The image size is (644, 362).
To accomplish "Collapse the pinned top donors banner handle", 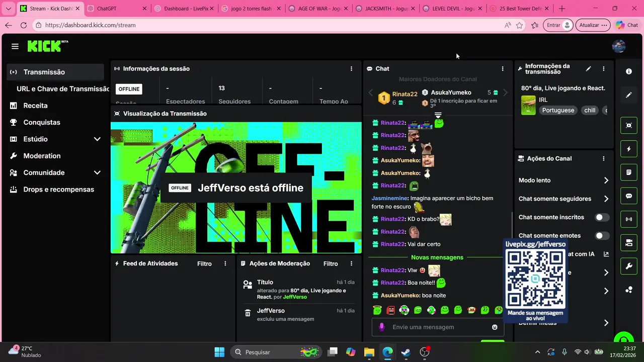I will (x=438, y=115).
